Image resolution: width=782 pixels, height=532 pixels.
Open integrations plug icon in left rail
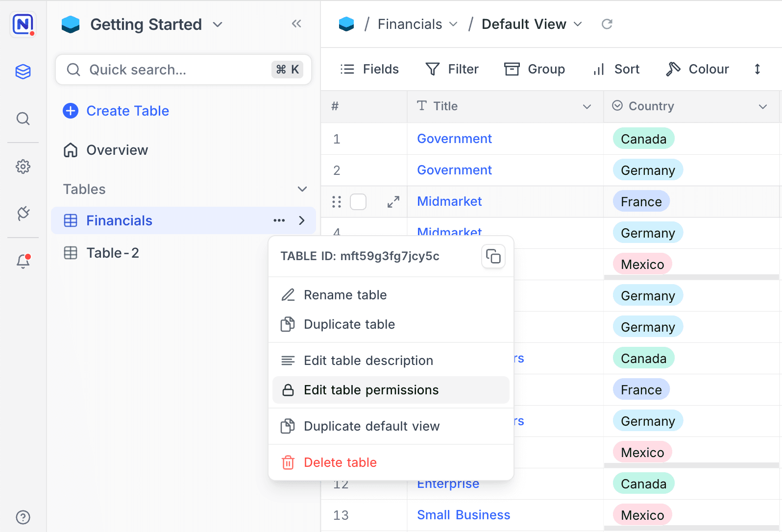click(x=23, y=213)
